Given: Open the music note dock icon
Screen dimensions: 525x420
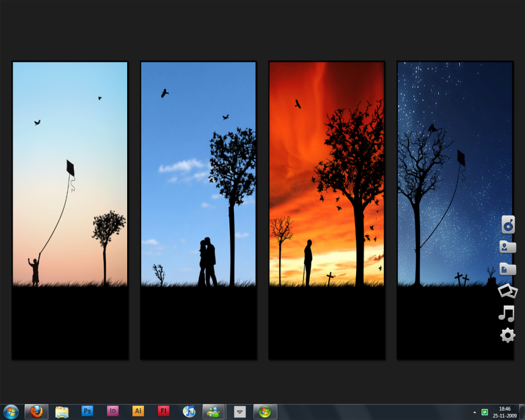Looking at the screenshot, I should point(507,313).
